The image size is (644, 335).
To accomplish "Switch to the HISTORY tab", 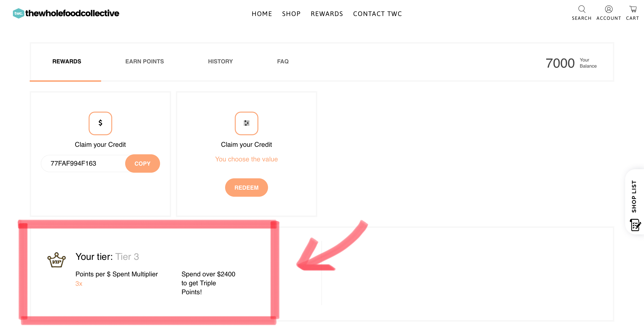I will coord(220,61).
